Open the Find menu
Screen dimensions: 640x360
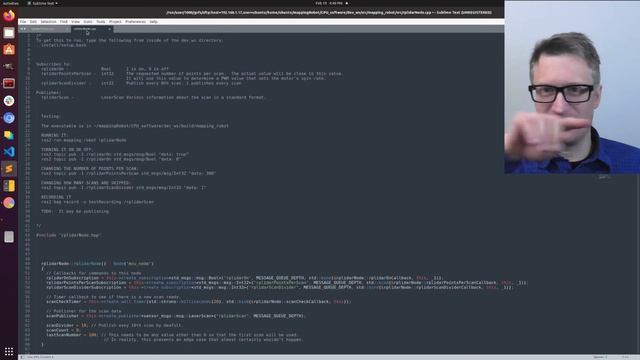[64, 22]
